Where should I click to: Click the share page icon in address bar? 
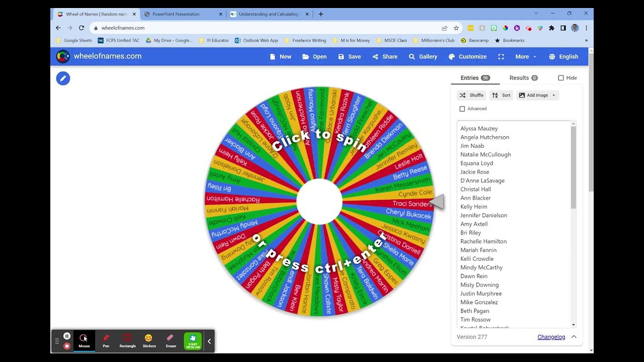pyautogui.click(x=445, y=28)
